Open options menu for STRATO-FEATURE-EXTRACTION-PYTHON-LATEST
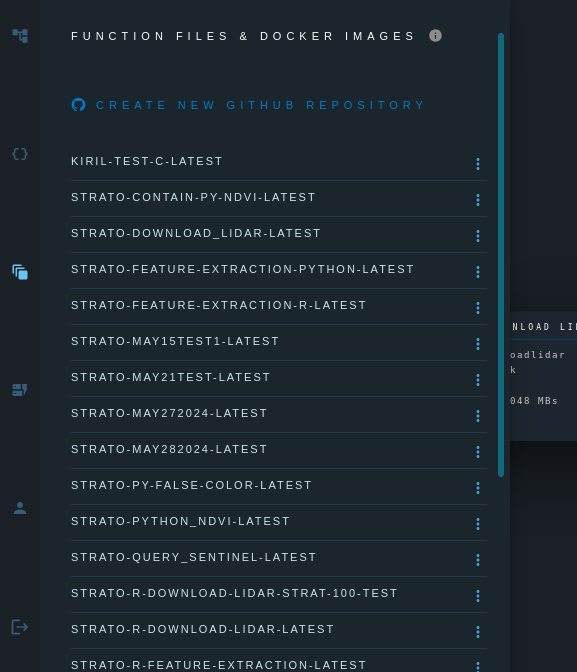Viewport: 577px width, 672px height. pyautogui.click(x=478, y=272)
